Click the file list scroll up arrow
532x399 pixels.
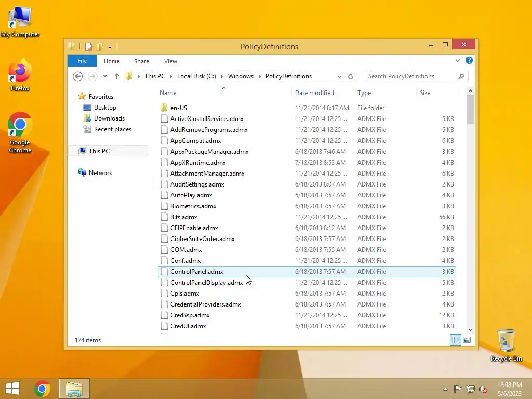click(470, 91)
